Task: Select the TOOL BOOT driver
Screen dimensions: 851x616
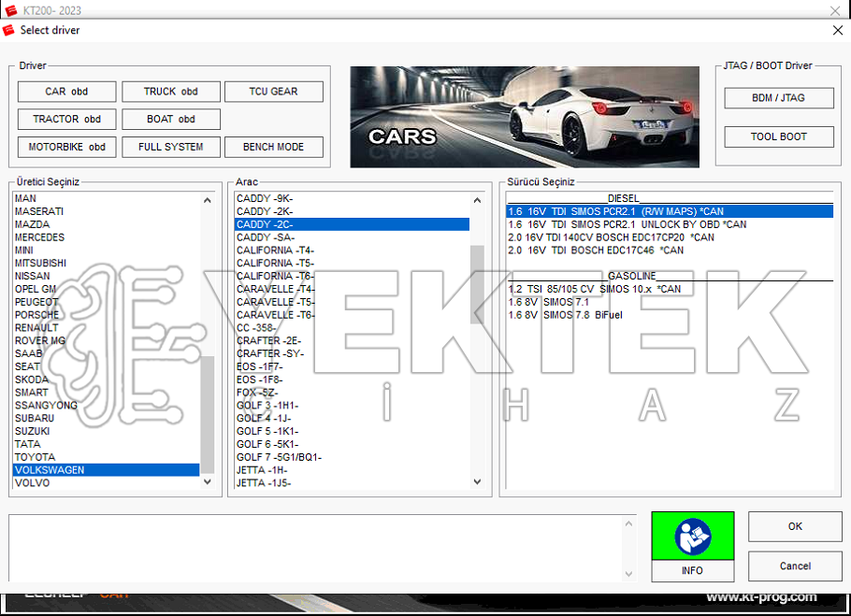Action: point(779,136)
